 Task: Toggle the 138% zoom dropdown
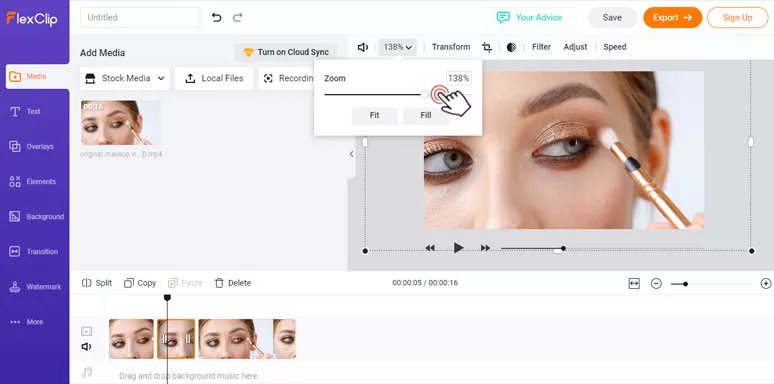point(398,47)
